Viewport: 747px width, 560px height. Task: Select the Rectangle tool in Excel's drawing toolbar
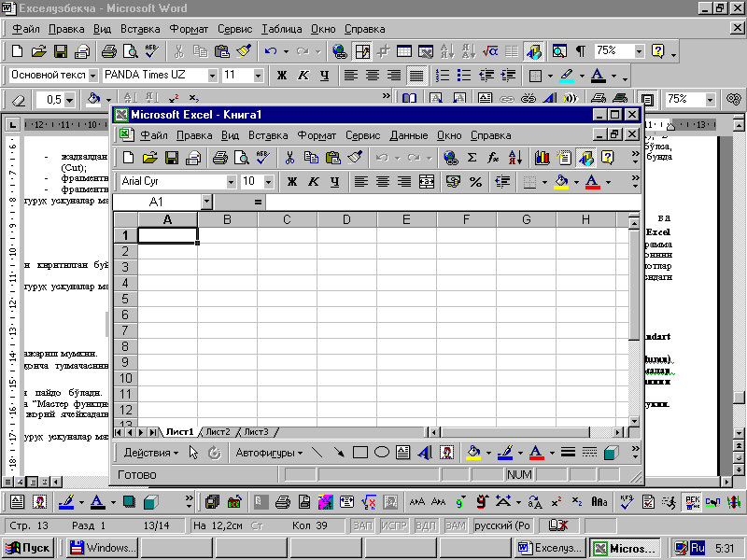(x=360, y=453)
